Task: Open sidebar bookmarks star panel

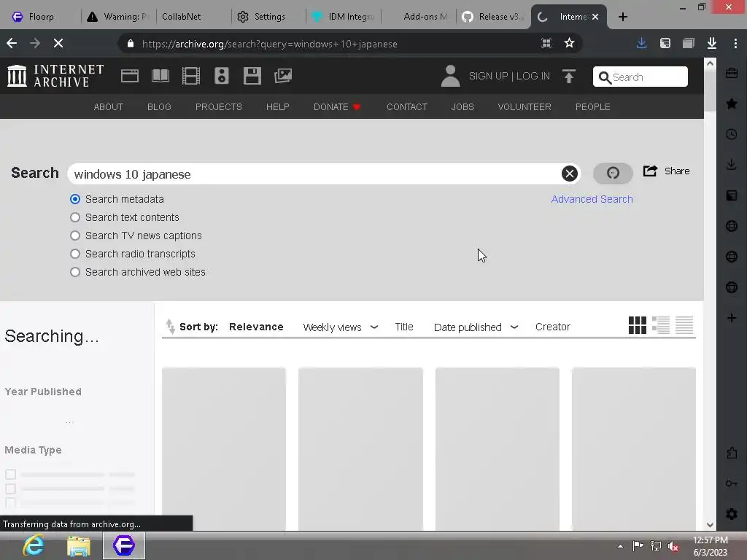Action: 732,104
